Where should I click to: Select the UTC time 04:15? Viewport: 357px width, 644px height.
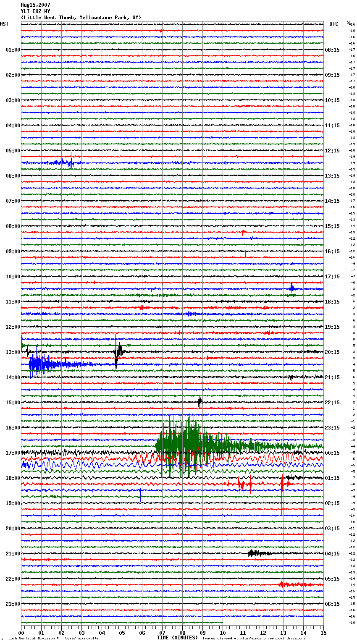[332, 554]
